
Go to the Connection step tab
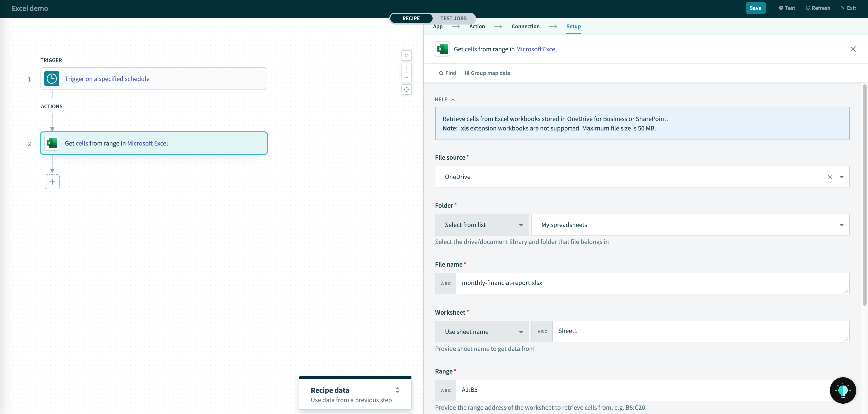click(525, 26)
